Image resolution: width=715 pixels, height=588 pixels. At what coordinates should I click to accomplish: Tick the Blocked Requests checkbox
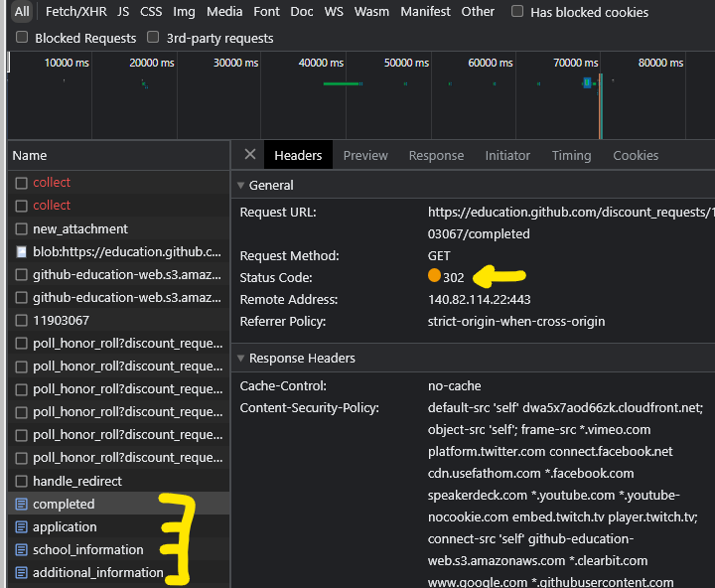(22, 37)
